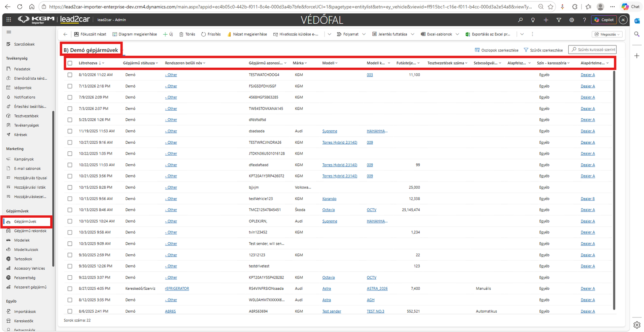The image size is (644, 332).
Task: Open the Dynamics app launcher waffle
Action: coord(8,20)
